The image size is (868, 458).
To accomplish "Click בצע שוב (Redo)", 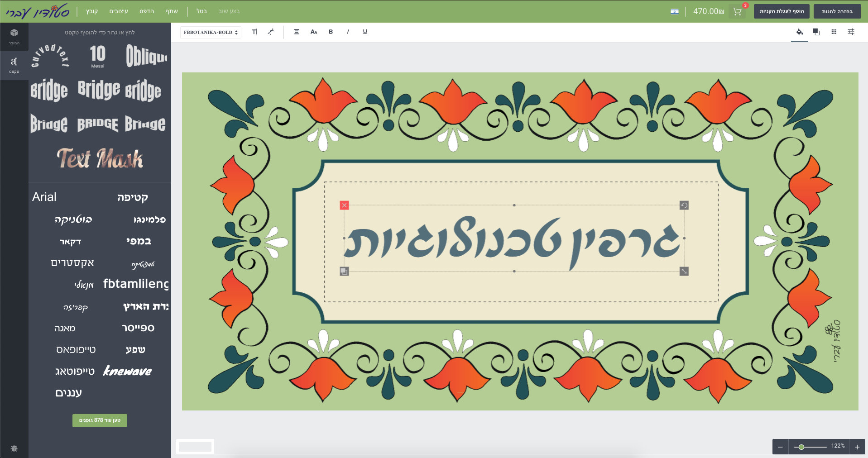I will point(229,11).
